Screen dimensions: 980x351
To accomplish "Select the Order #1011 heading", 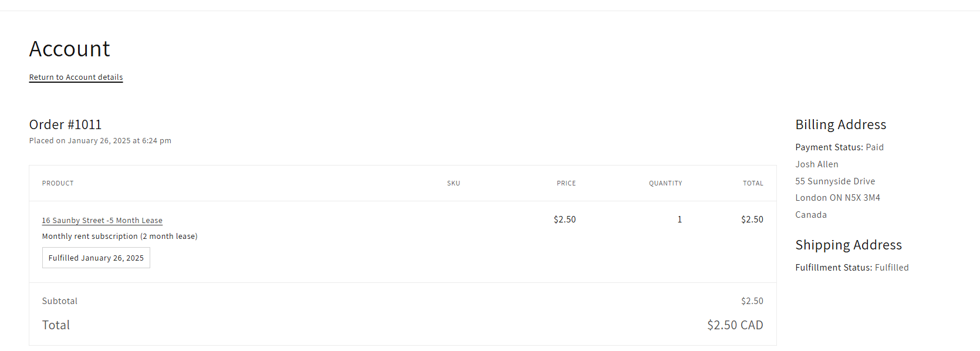I will click(x=65, y=124).
